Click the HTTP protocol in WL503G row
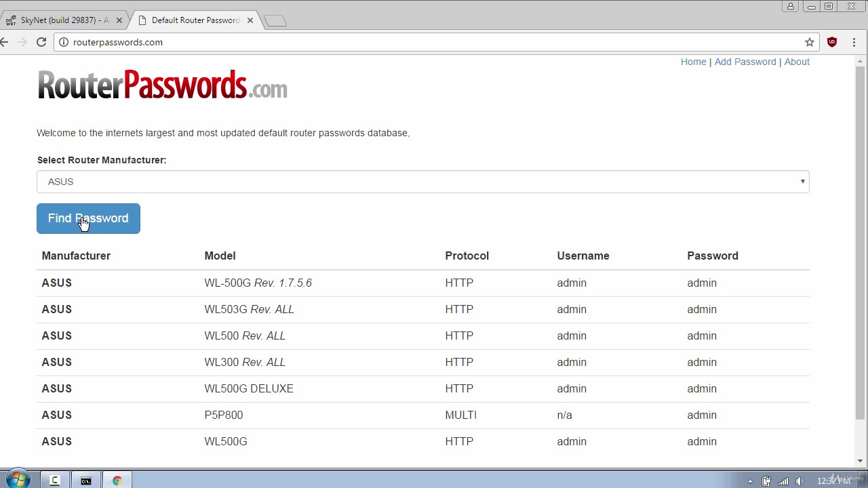The width and height of the screenshot is (868, 488). (x=459, y=309)
